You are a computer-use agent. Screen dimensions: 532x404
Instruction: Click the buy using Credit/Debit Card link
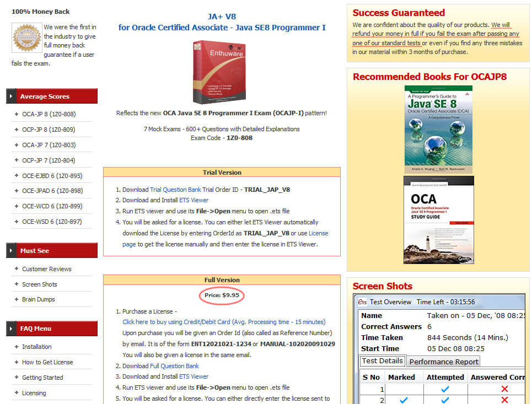(x=224, y=322)
